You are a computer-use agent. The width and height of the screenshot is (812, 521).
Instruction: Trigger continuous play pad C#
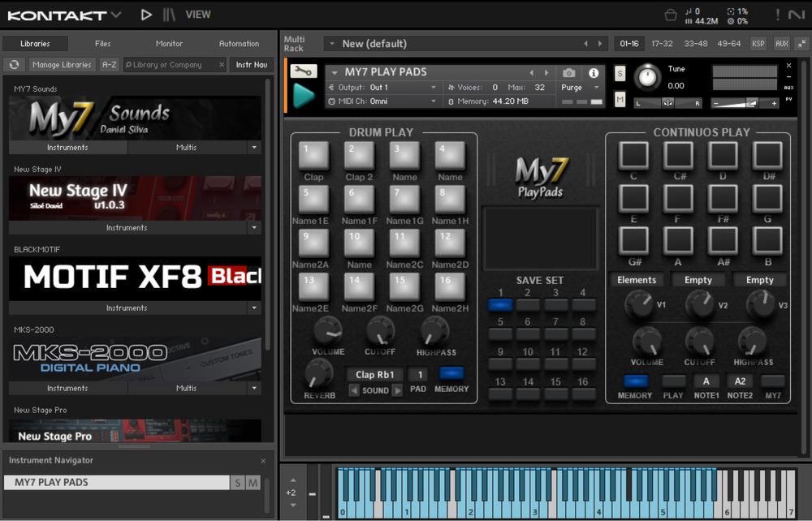[678, 155]
